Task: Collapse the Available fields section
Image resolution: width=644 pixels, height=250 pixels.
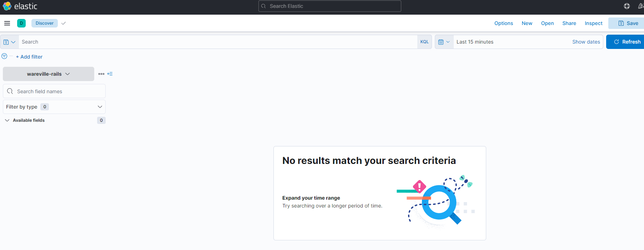Action: [x=7, y=120]
